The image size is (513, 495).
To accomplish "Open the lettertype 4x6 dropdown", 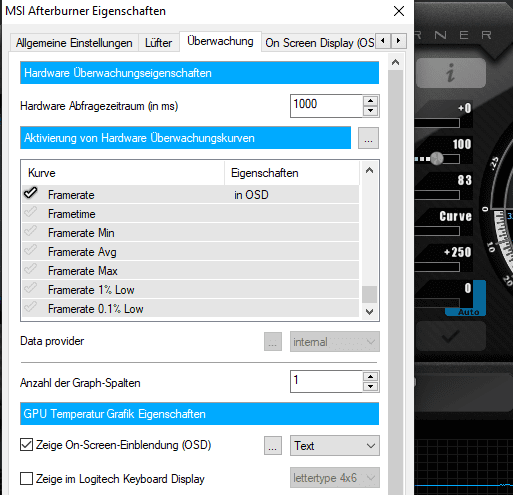I will 335,478.
